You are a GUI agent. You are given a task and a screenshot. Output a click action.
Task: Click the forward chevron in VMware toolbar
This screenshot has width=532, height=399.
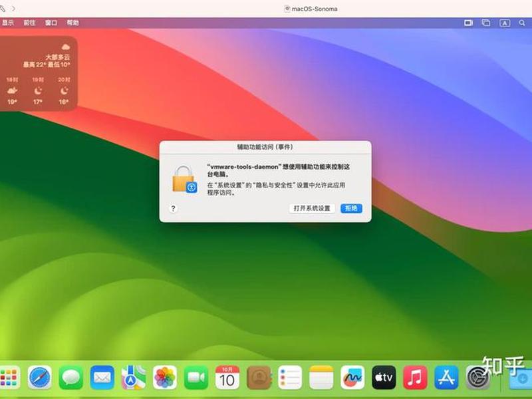pos(13,9)
